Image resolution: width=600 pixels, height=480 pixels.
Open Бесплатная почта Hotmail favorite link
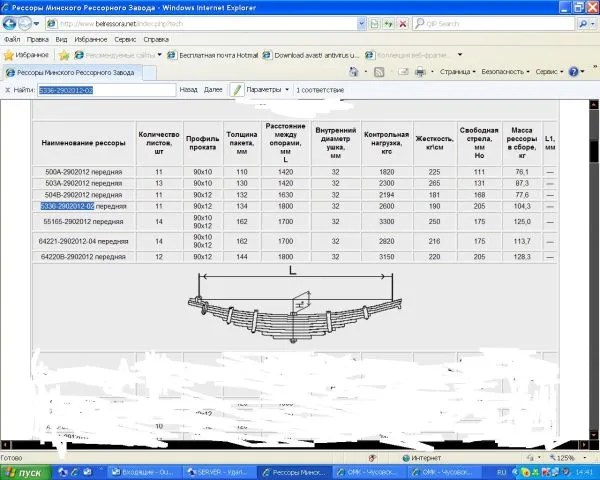pyautogui.click(x=213, y=56)
